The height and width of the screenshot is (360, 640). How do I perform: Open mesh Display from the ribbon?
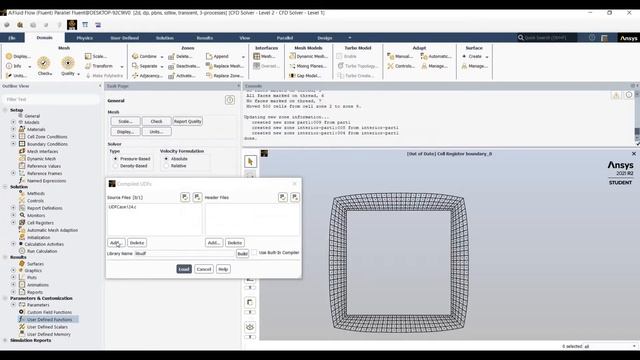(18, 56)
